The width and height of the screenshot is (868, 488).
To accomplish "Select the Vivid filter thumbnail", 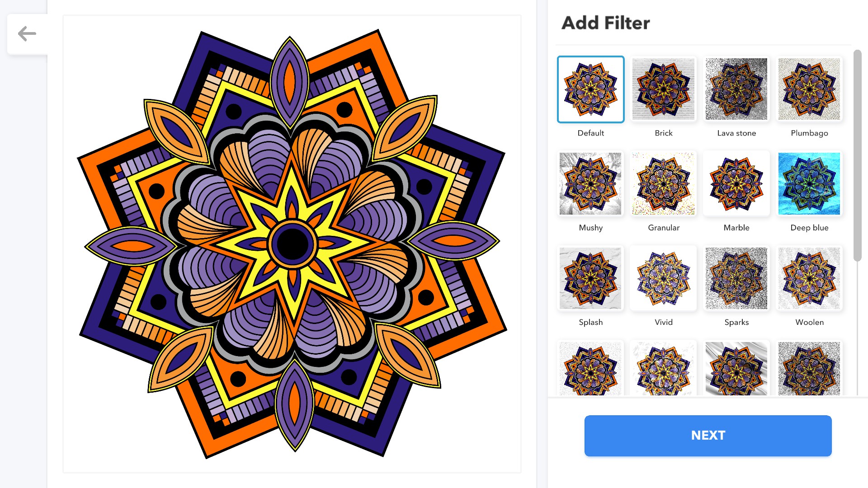I will (663, 278).
